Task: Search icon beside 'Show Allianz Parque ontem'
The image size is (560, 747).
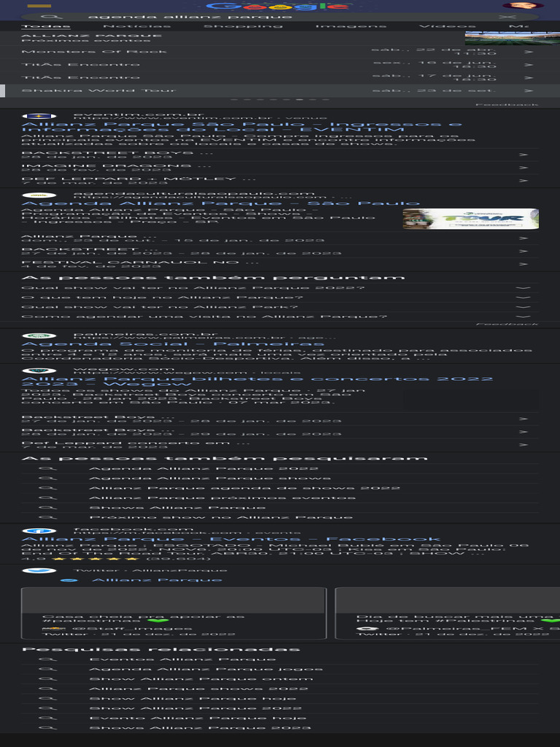Action: 47,679
